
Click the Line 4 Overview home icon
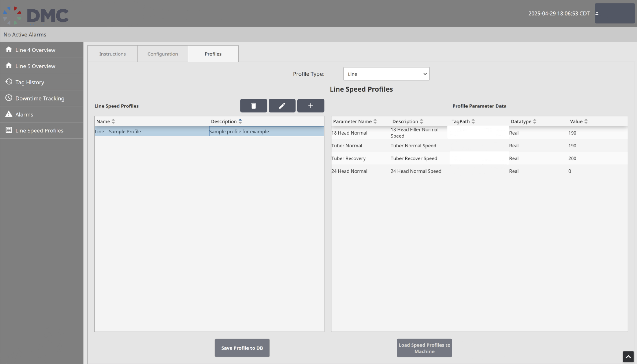point(9,50)
